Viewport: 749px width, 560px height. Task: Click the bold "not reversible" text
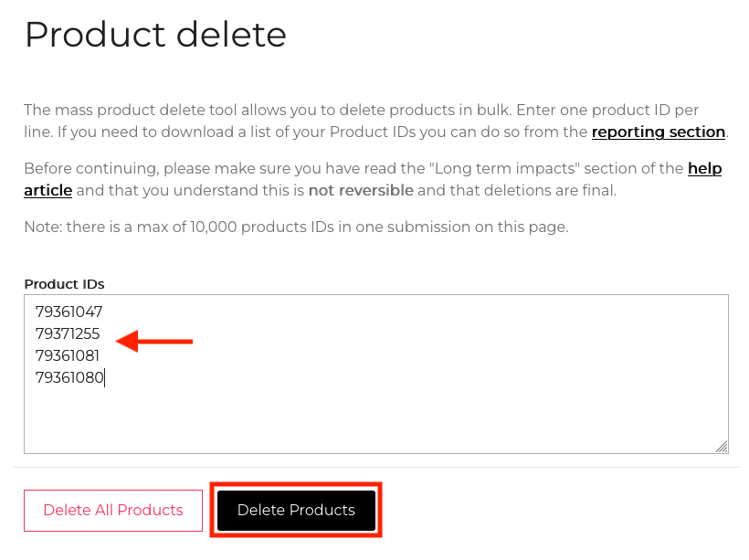coord(361,191)
